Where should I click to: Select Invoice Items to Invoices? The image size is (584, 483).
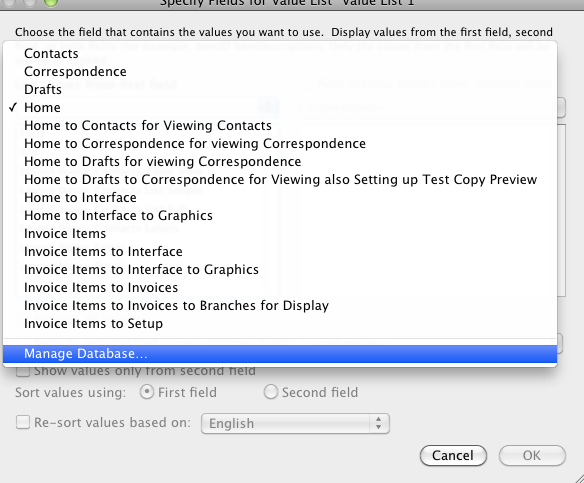(x=280, y=287)
